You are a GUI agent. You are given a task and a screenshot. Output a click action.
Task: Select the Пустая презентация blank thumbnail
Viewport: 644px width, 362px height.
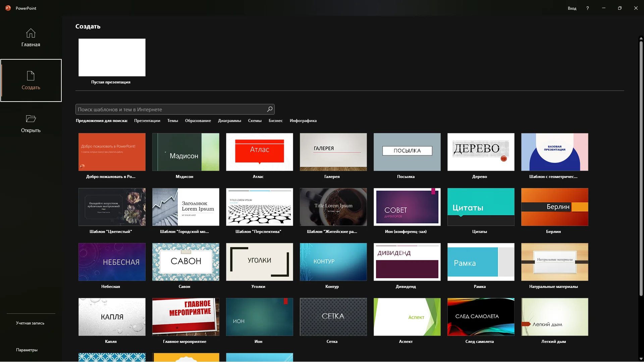112,57
